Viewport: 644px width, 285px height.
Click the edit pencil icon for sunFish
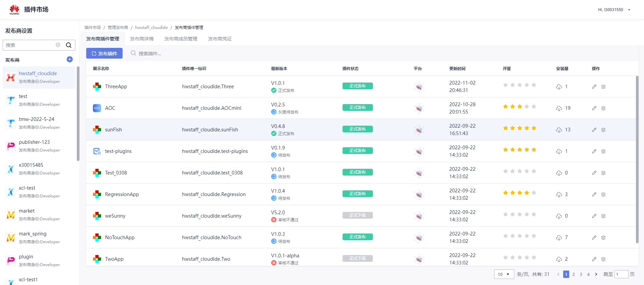594,130
